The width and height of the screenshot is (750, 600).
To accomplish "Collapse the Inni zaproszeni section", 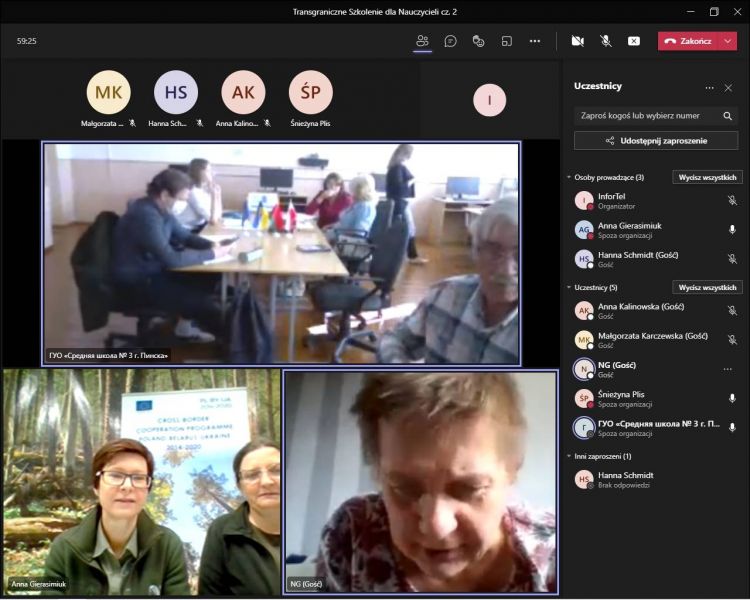I will click(569, 456).
